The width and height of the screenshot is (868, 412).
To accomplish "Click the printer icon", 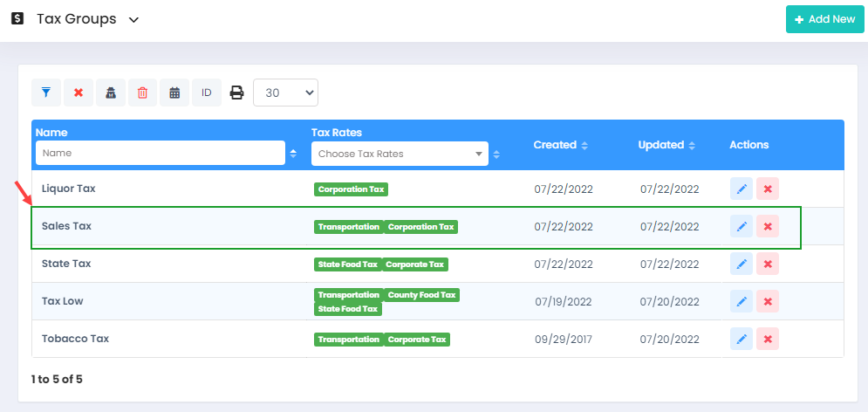I will tap(236, 93).
